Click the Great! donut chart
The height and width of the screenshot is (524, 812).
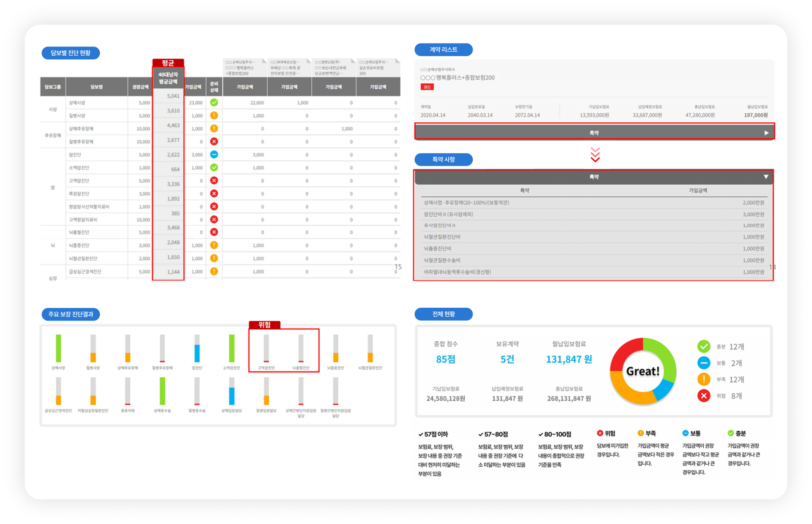[643, 371]
